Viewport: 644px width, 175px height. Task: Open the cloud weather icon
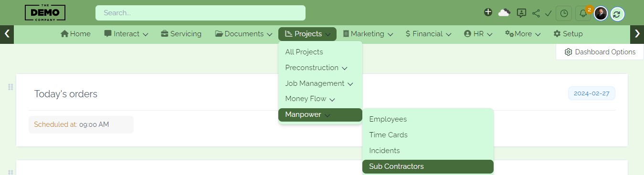(504, 13)
